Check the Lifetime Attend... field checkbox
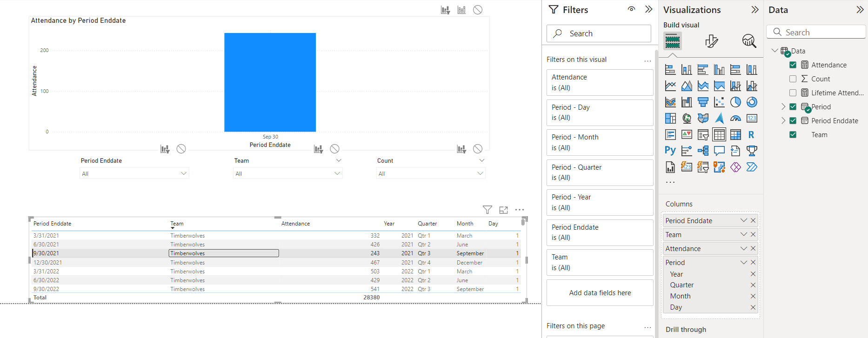868x338 pixels. click(x=793, y=93)
